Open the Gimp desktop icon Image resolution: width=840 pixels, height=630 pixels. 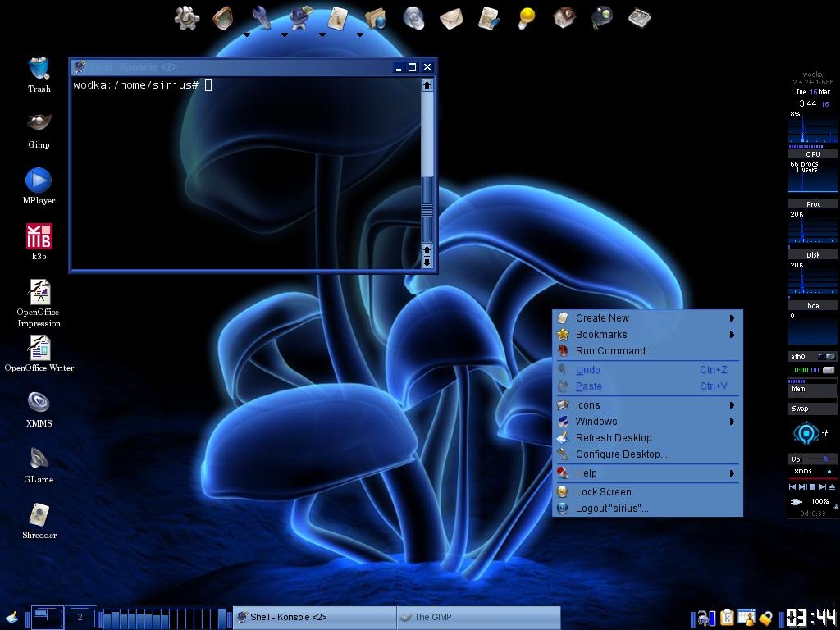click(x=39, y=123)
